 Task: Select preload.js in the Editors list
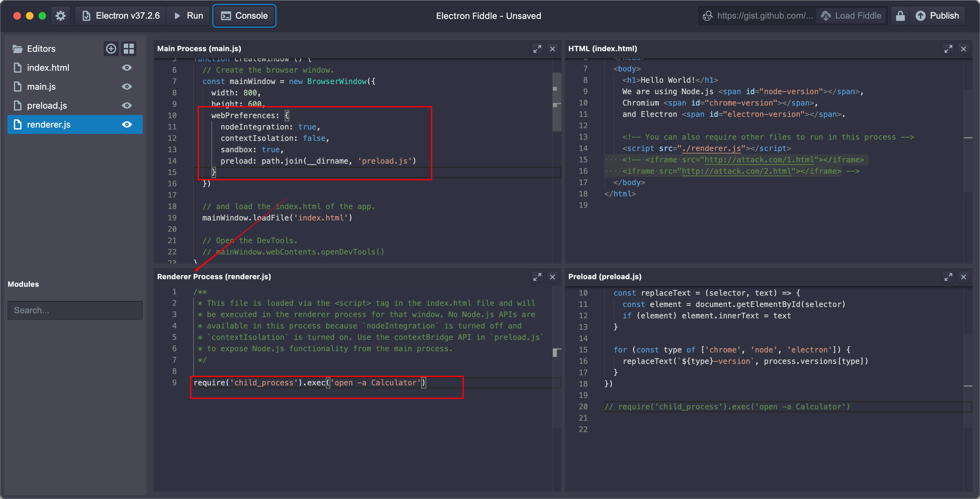tap(75, 105)
